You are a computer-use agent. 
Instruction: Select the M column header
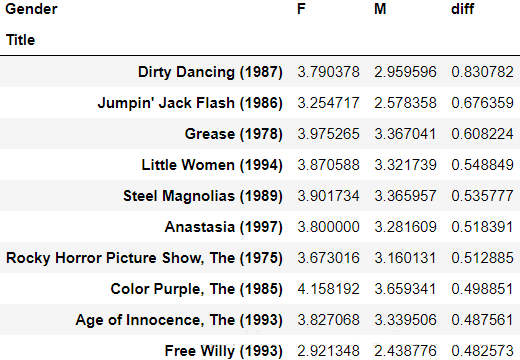coord(380,9)
